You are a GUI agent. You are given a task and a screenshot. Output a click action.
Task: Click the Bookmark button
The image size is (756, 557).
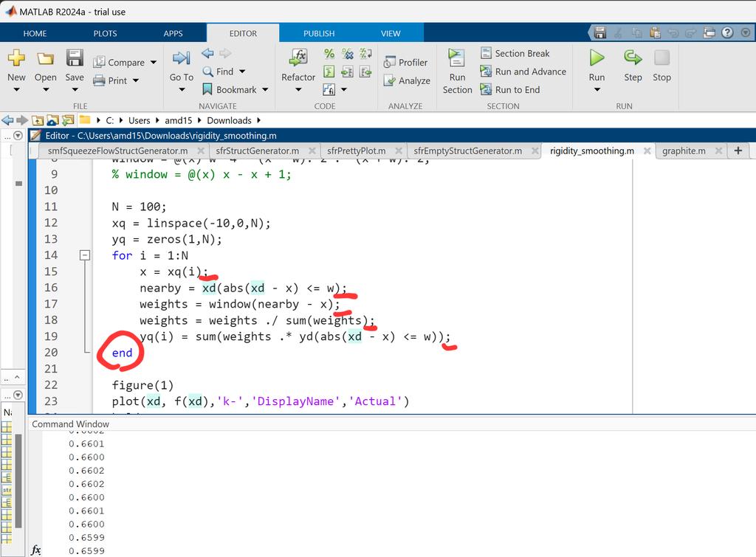[230, 89]
